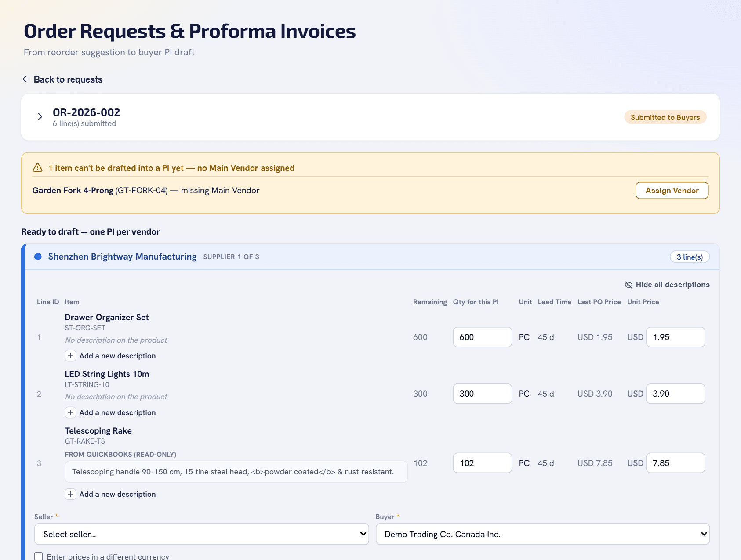
Task: Click the LED String Lights 10m item name
Action: (x=107, y=374)
